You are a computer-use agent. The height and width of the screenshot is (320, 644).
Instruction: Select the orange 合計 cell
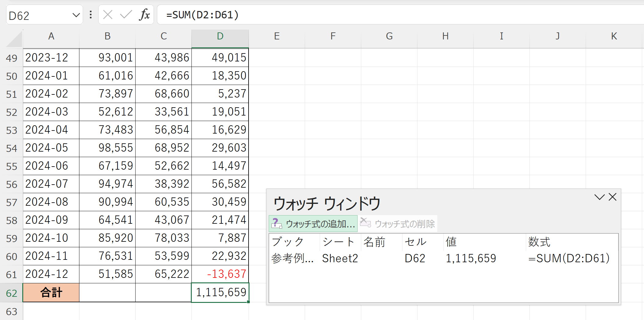point(51,292)
